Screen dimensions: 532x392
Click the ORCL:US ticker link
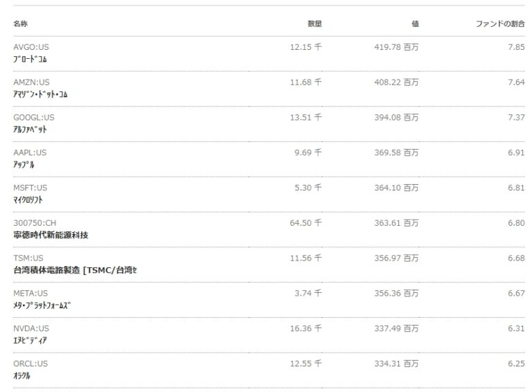tap(30, 364)
